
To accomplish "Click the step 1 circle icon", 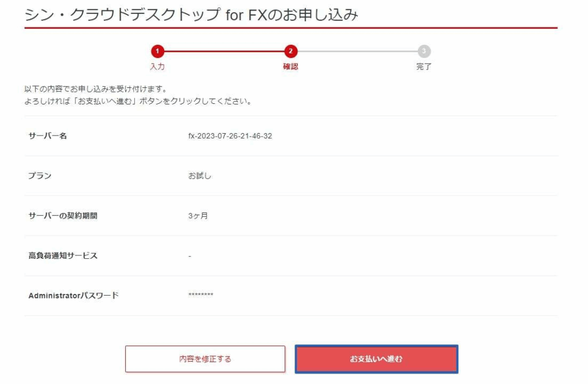I will point(157,51).
